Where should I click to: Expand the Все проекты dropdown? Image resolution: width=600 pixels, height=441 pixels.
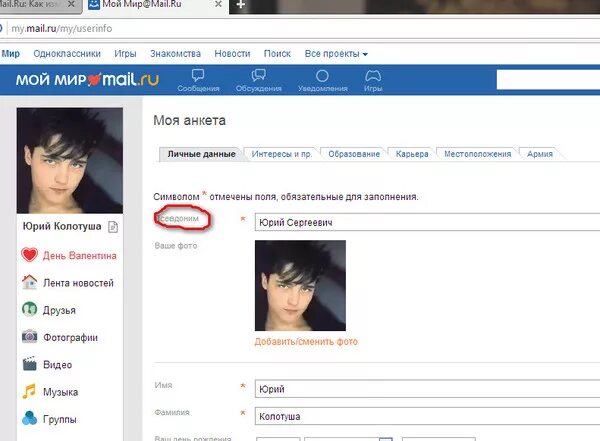(x=336, y=54)
